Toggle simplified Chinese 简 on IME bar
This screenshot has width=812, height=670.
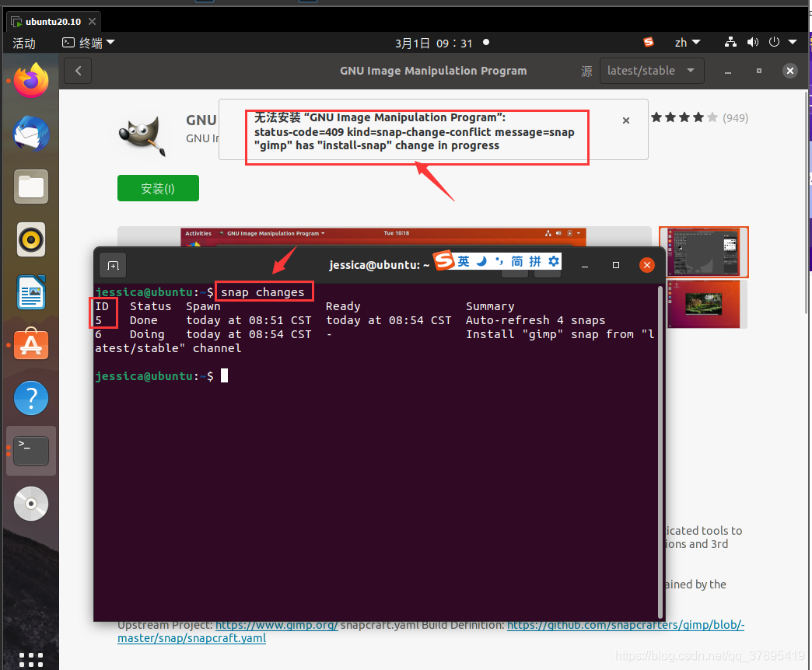tap(516, 261)
